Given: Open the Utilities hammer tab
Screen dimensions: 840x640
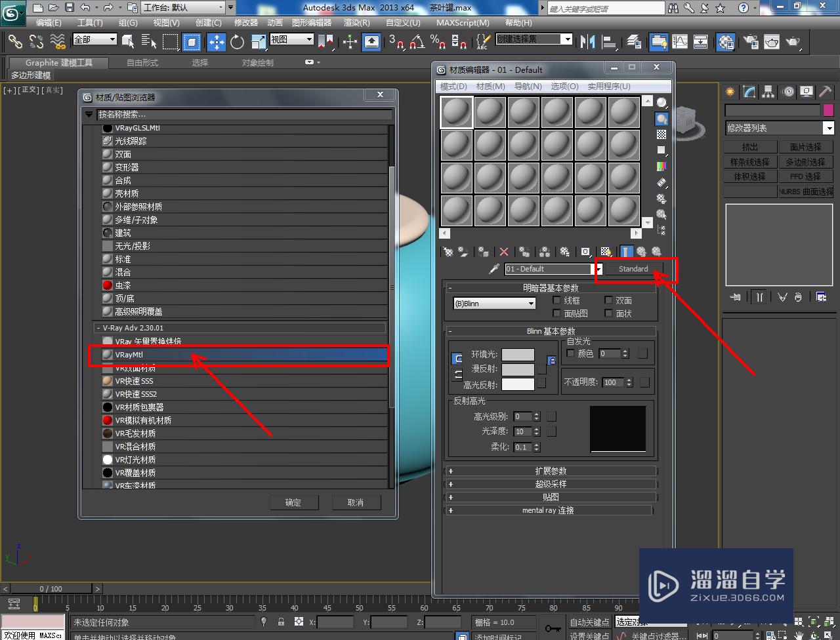Looking at the screenshot, I should point(826,92).
